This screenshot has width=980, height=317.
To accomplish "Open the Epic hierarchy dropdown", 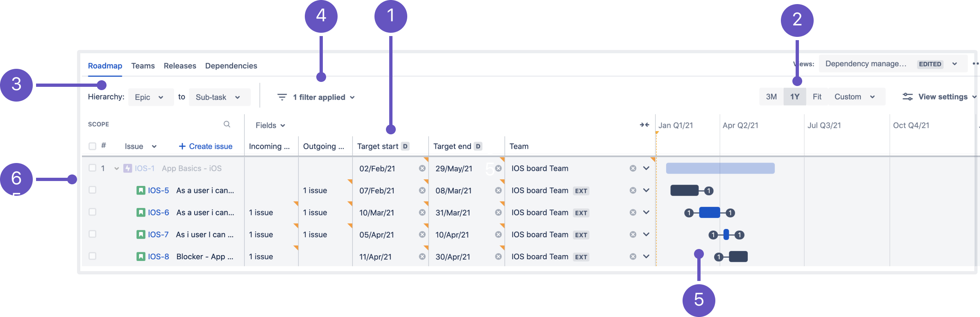I will (x=150, y=97).
